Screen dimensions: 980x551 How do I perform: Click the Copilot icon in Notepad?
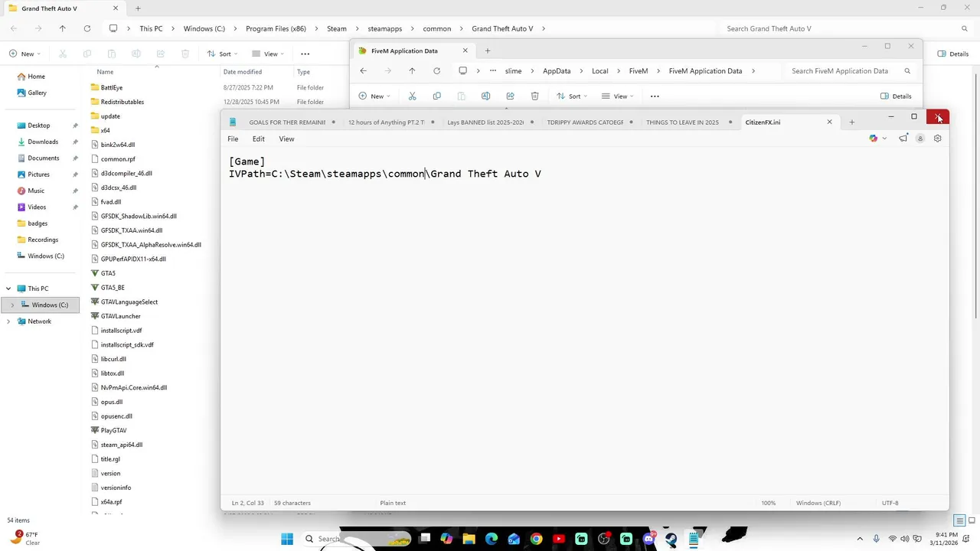pos(874,139)
